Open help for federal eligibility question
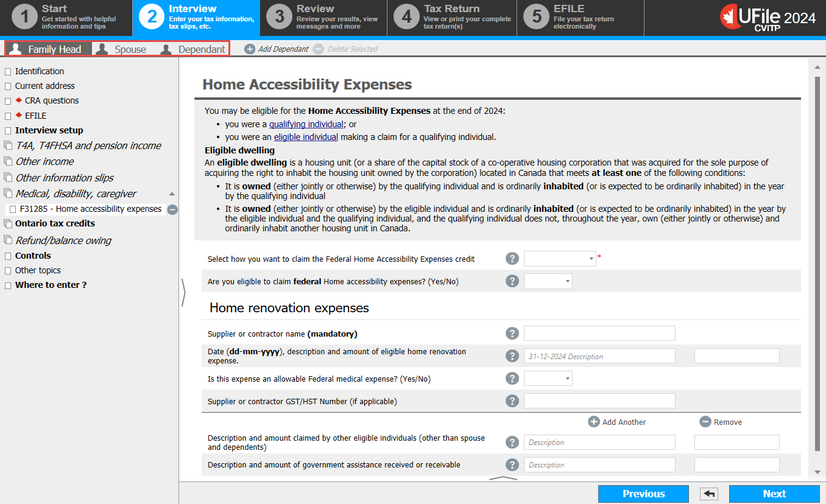Screen dimensions: 826x504 (x=512, y=281)
